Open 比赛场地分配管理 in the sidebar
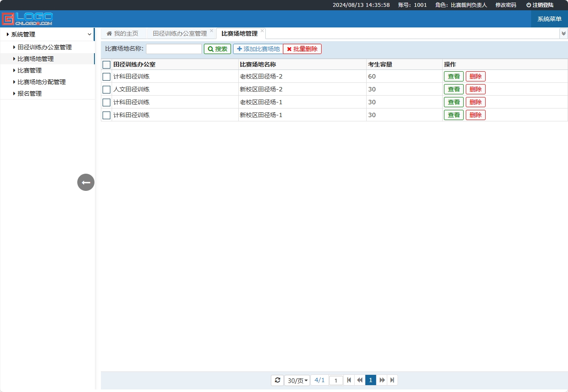The image size is (568, 392). [41, 82]
